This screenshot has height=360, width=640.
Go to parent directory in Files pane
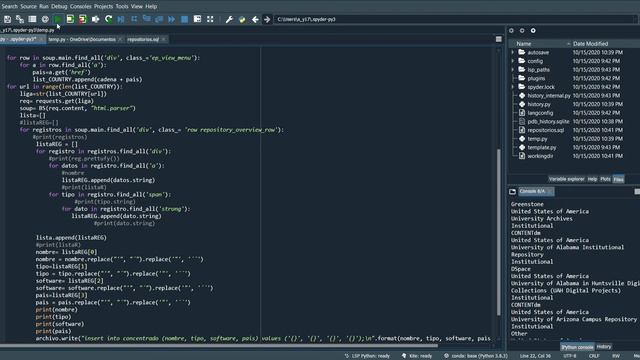[533, 31]
